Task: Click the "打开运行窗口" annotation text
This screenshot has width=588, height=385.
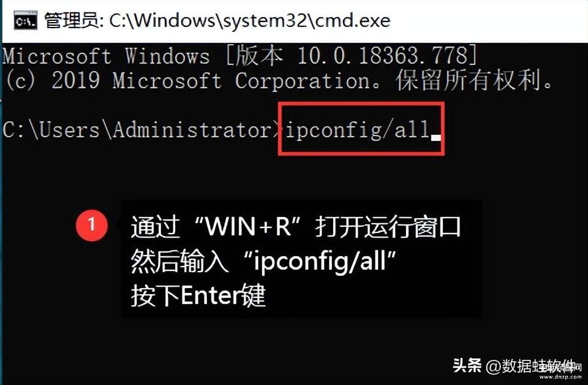Action: 388,226
